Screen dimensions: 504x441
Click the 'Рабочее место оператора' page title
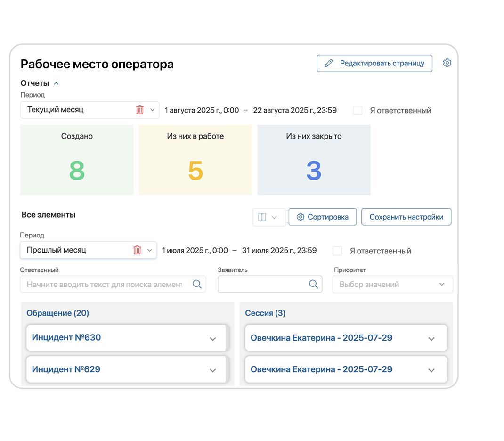coord(97,64)
